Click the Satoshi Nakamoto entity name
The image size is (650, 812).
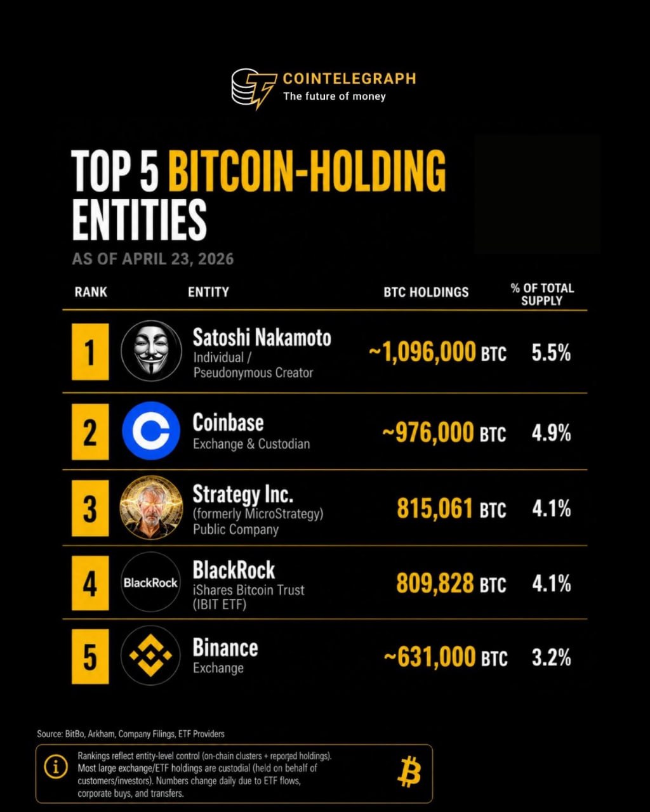click(x=262, y=338)
